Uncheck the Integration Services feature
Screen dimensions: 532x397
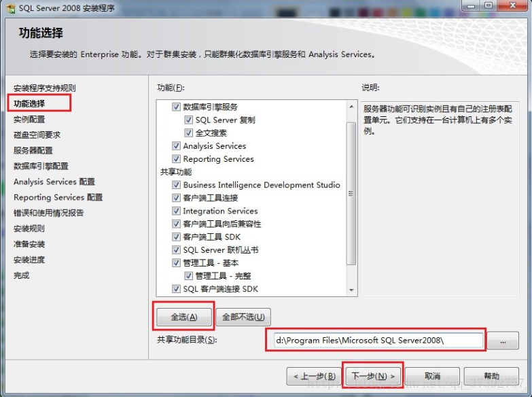pyautogui.click(x=176, y=211)
